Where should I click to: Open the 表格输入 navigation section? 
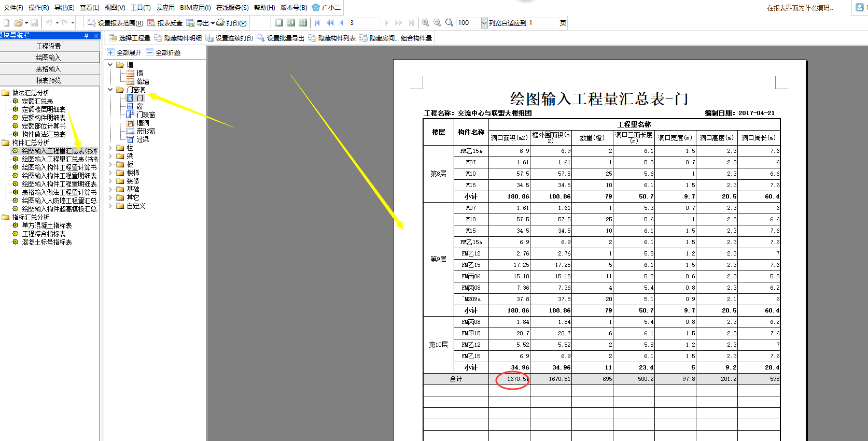(x=49, y=69)
